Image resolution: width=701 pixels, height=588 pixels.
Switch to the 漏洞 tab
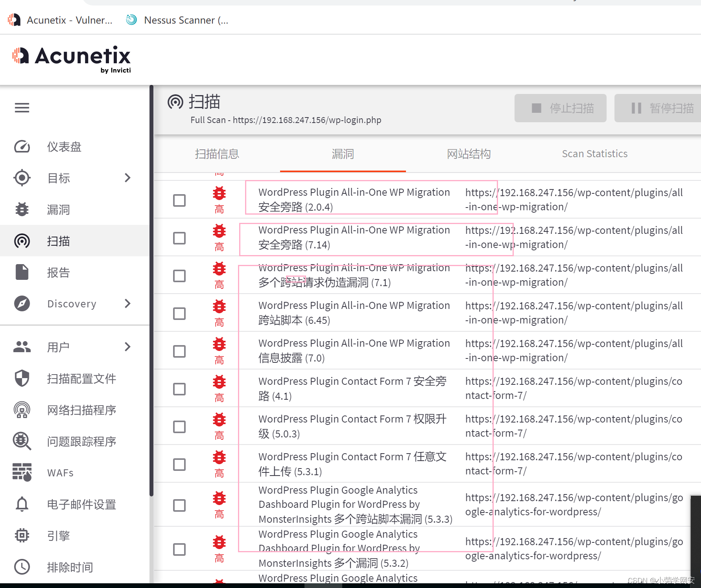click(343, 154)
